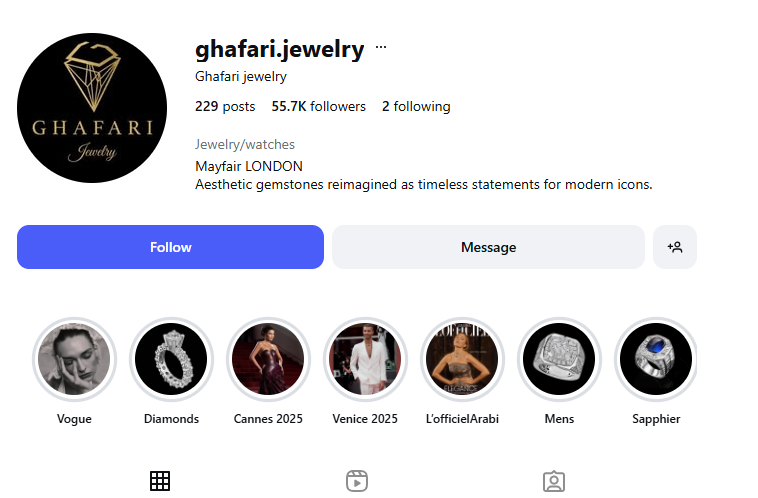
Task: Open the Reels tab icon
Action: [357, 481]
